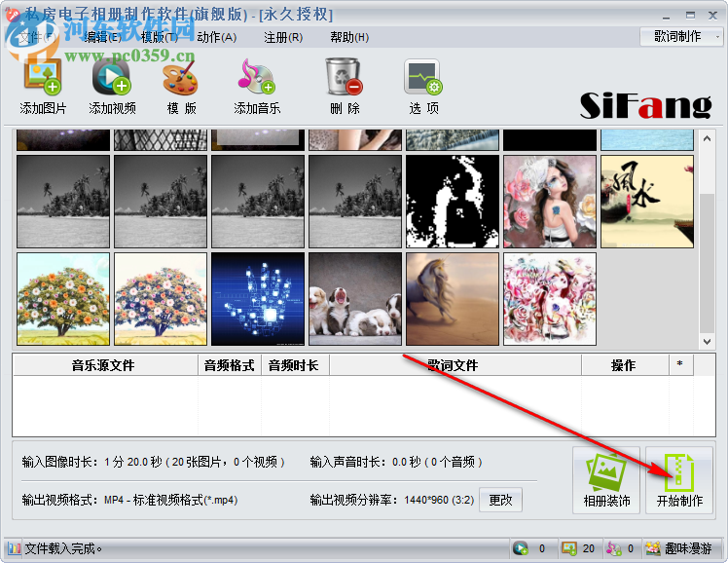This screenshot has width=728, height=563.
Task: Select the blue digital hand thumbnail
Action: pos(258,299)
